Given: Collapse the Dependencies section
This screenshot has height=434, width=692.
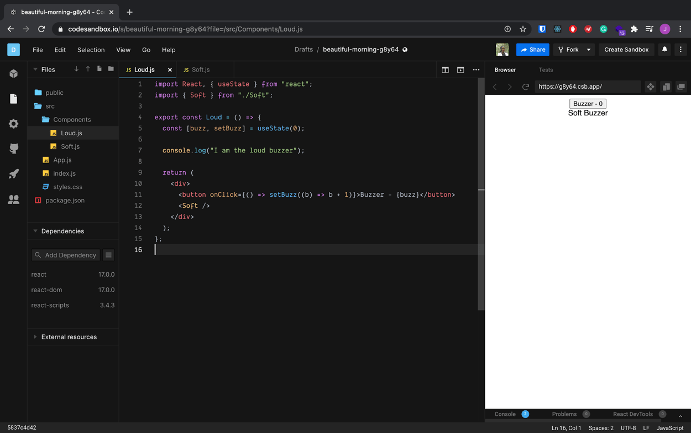Looking at the screenshot, I should [x=35, y=231].
